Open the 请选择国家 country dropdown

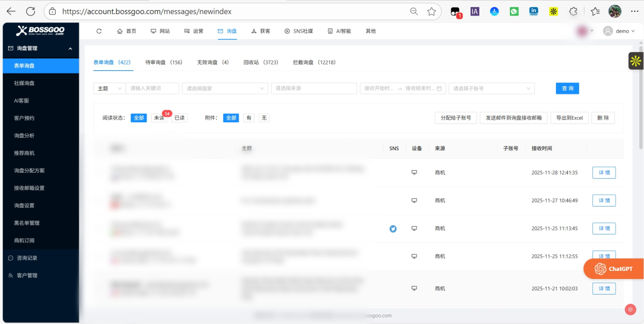point(225,89)
